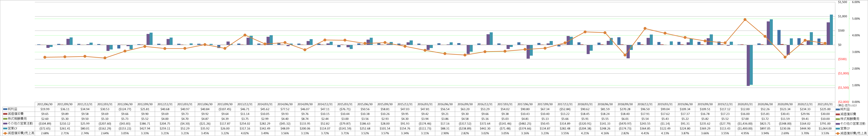Viewport: 868px width, 136px height.
Task: Select the 純利益 legend label beside the 2021/03/31 column
Action: pyautogui.click(x=845, y=109)
